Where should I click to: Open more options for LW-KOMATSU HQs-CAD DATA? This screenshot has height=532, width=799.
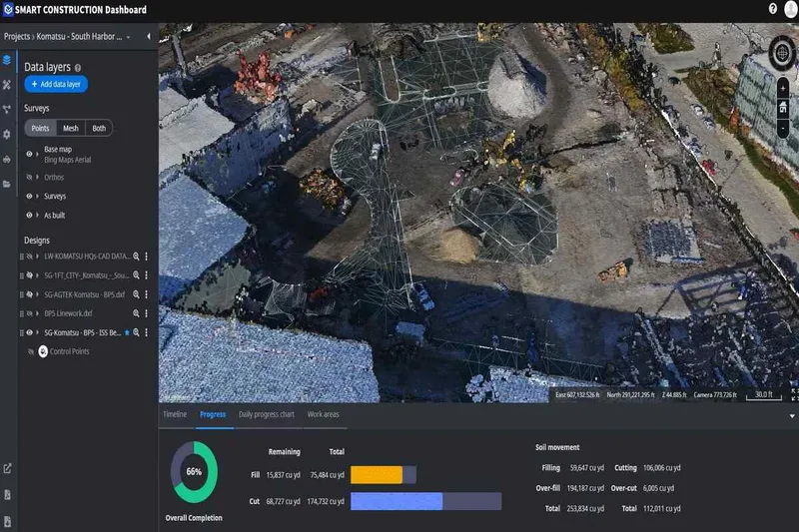146,257
